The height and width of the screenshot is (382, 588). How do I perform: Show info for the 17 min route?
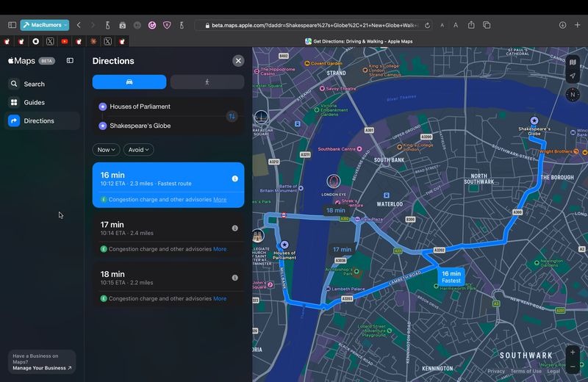[234, 228]
